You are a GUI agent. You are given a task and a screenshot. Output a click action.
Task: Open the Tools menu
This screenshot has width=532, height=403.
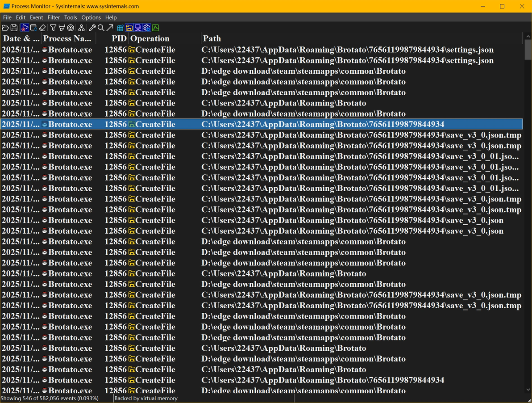71,17
